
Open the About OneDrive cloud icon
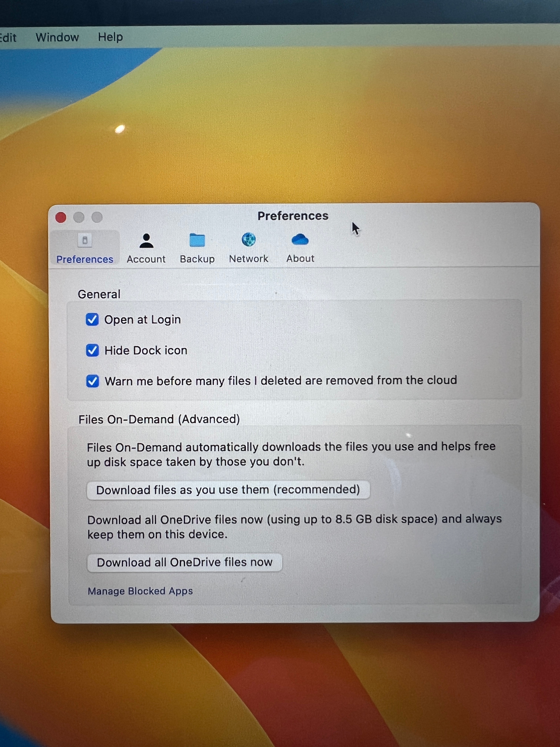[300, 239]
